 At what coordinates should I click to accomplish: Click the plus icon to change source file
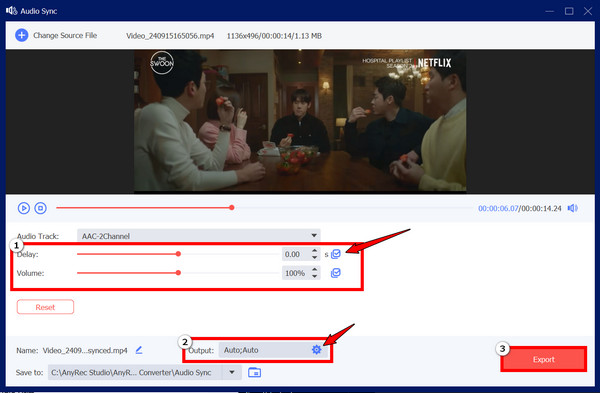coord(21,35)
